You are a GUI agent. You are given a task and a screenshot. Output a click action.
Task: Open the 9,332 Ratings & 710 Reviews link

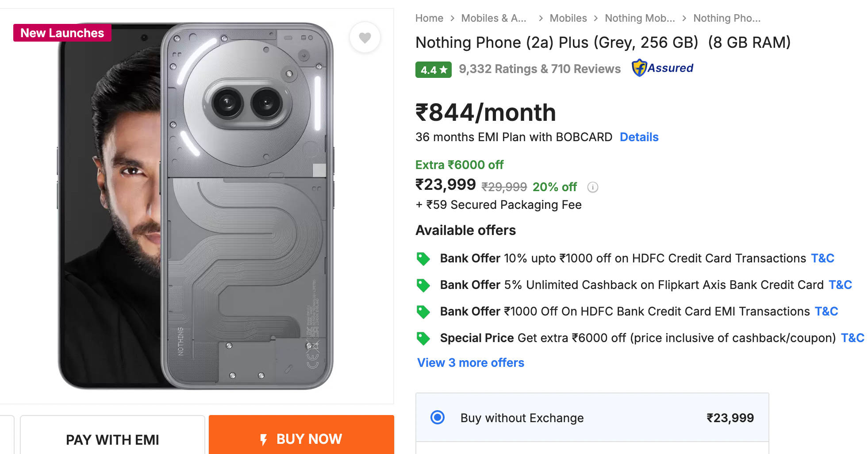(540, 69)
